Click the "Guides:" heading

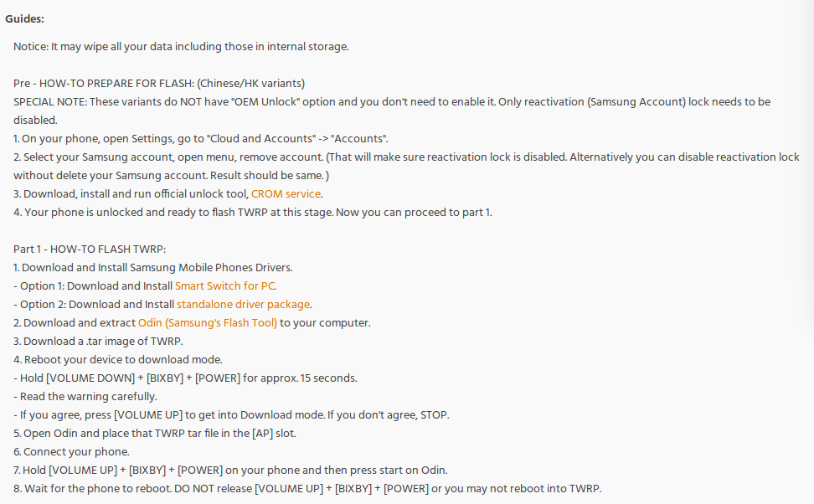pos(25,18)
